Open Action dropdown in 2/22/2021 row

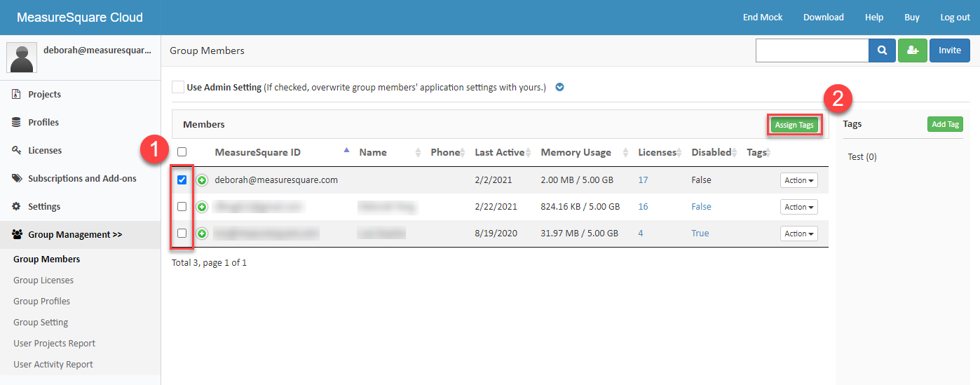[x=798, y=207]
